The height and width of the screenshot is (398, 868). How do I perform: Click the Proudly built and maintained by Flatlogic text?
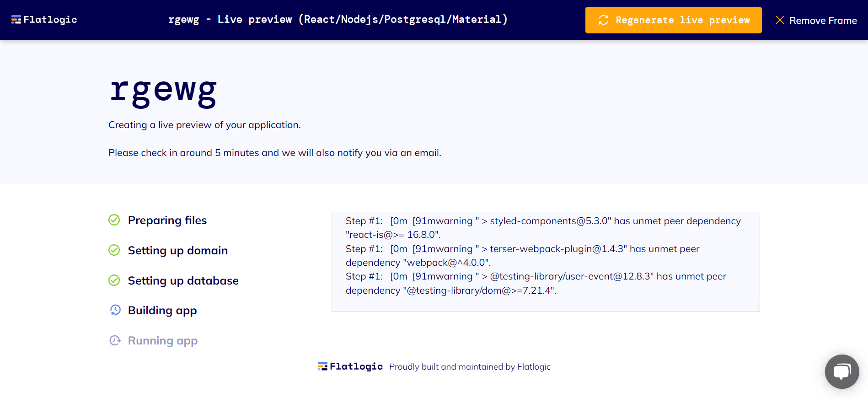tap(469, 366)
